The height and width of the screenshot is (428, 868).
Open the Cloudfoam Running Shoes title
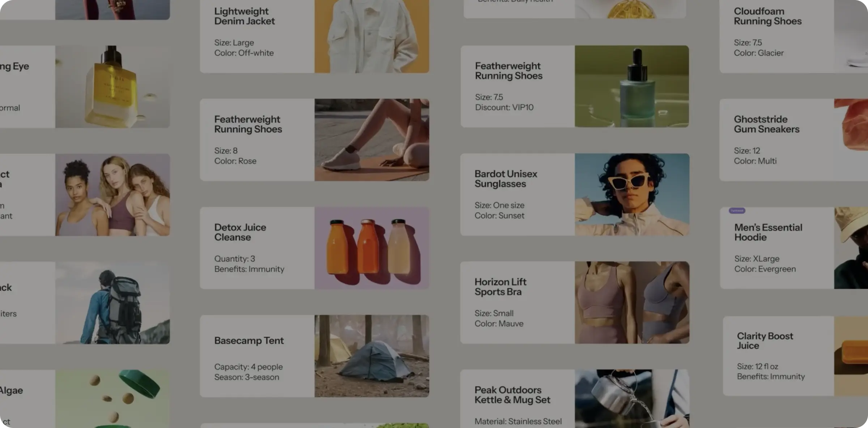pos(768,16)
